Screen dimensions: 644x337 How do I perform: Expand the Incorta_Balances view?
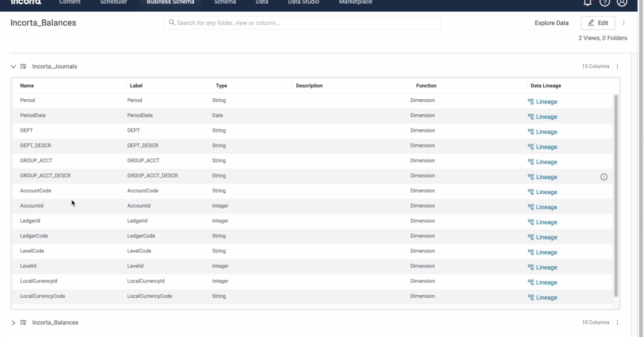[x=13, y=323]
